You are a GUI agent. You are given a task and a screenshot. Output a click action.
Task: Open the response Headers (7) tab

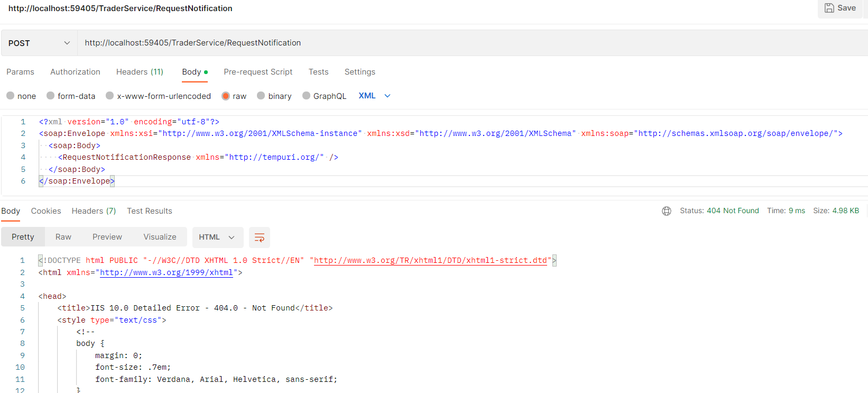(94, 211)
